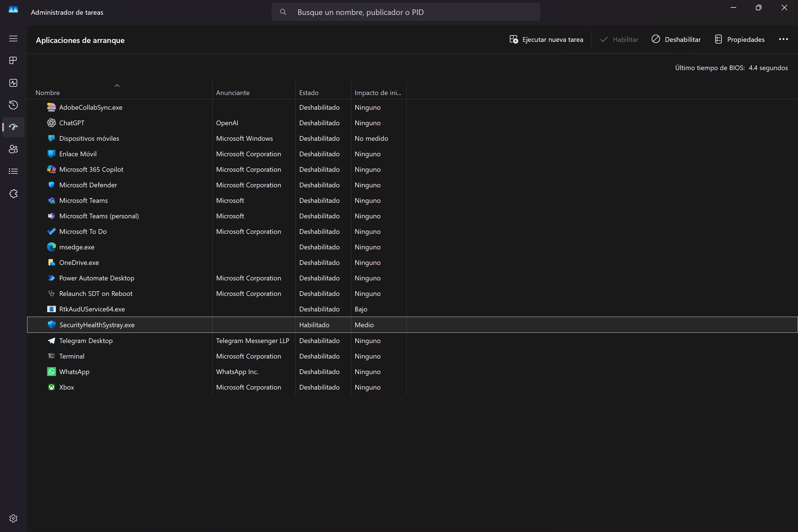Click 'No medido' impact value
Screen dimensions: 798x532
tap(371, 139)
